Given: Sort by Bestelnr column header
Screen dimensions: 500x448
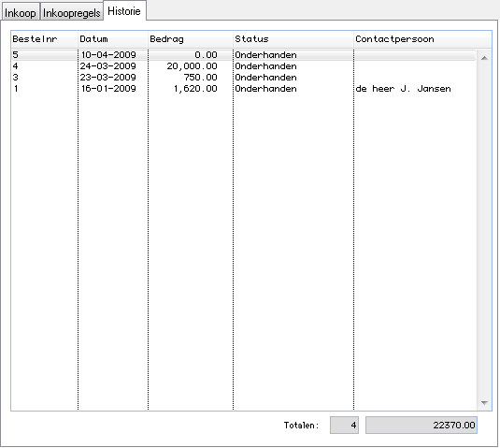Looking at the screenshot, I should [x=45, y=39].
